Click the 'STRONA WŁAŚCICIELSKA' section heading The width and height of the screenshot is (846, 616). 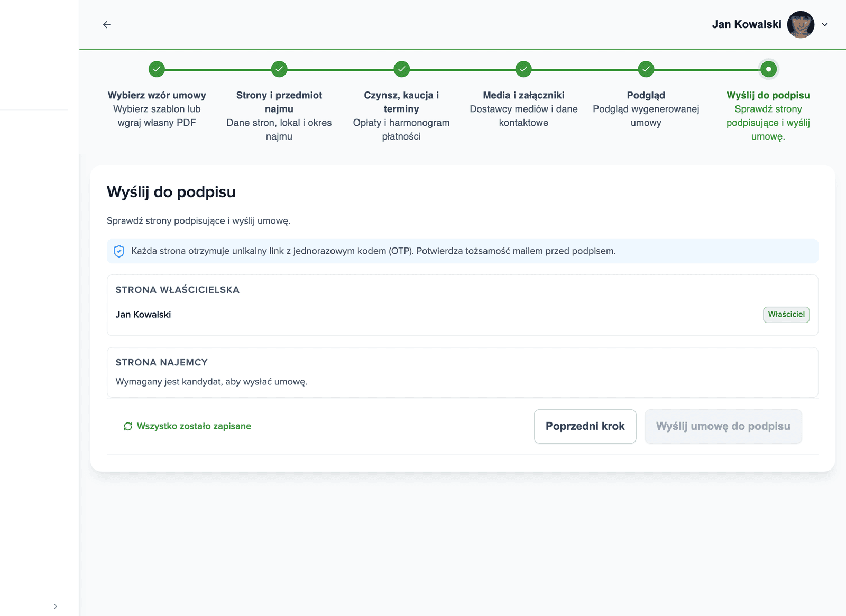pyautogui.click(x=178, y=290)
